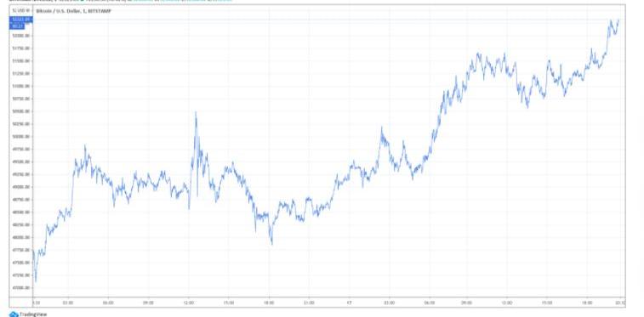Click the 50000.00 price axis label
The image size is (644, 317).
[20, 137]
